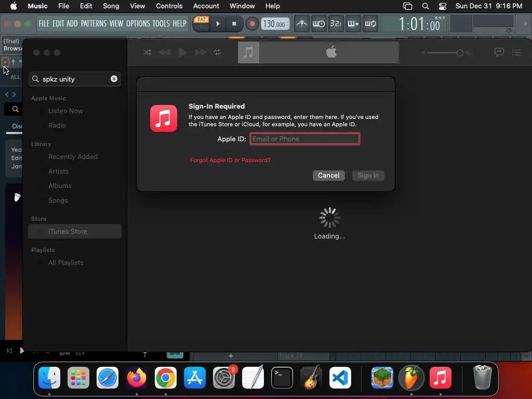
Task: Toggle FL Studio PAT/SONG mode
Action: pyautogui.click(x=201, y=23)
